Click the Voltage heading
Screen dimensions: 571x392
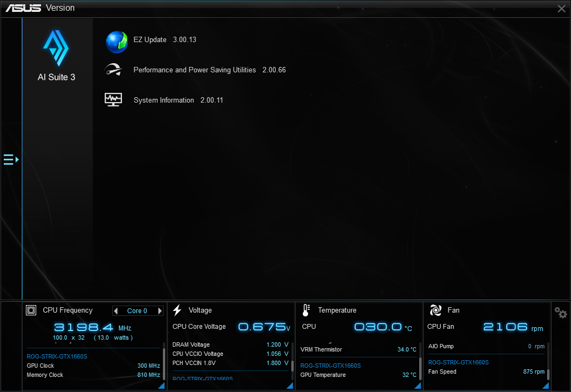click(200, 310)
